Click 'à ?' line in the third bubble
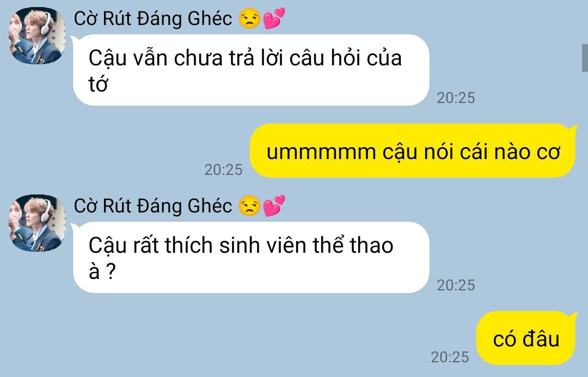Image resolution: width=588 pixels, height=377 pixels. [x=102, y=272]
